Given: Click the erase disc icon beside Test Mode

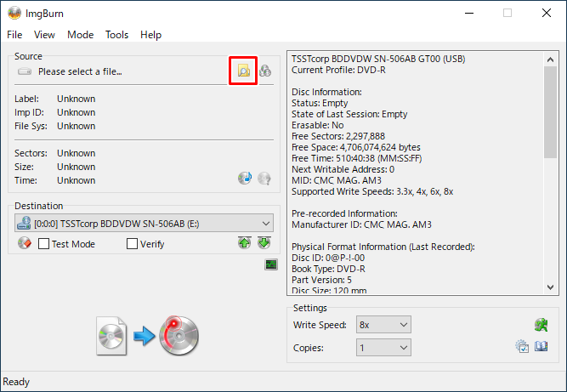Looking at the screenshot, I should 24,244.
